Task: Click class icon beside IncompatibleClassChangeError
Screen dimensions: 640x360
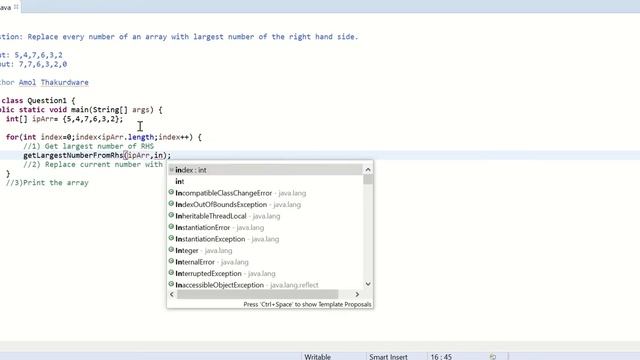Action: (171, 192)
